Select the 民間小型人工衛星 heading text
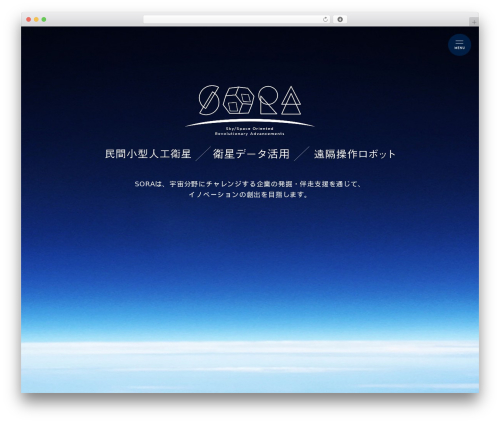Image resolution: width=500 pixels, height=423 pixels. [x=148, y=154]
